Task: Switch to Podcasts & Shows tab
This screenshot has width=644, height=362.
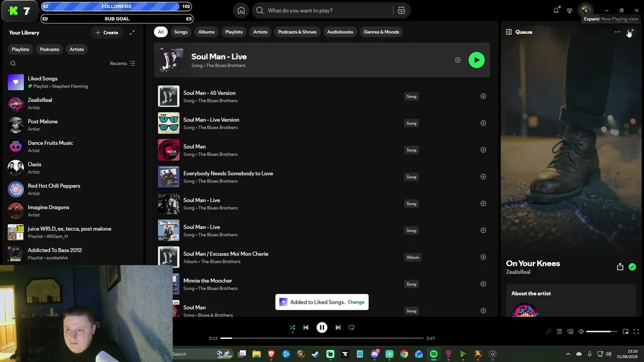Action: coord(297,32)
